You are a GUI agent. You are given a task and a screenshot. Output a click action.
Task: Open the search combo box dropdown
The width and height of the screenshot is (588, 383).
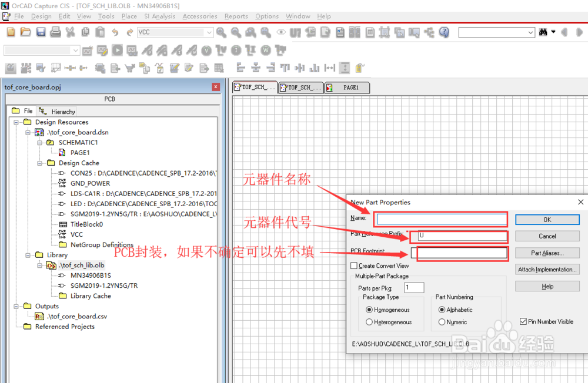point(530,33)
